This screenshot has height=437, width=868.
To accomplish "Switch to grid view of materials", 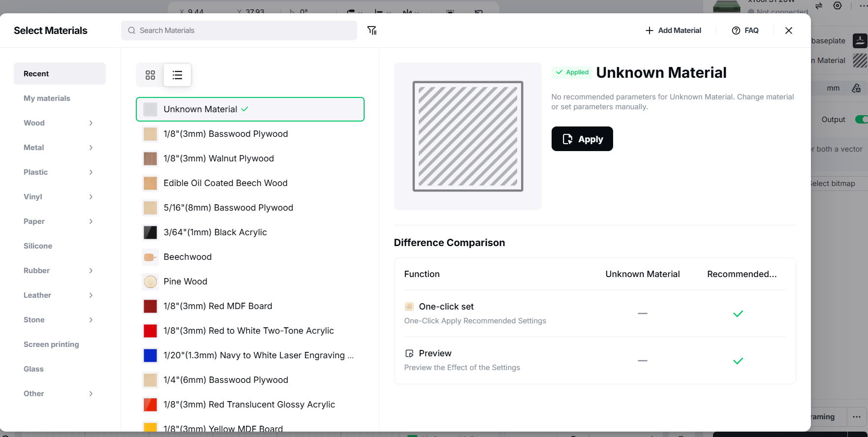I will coord(150,75).
